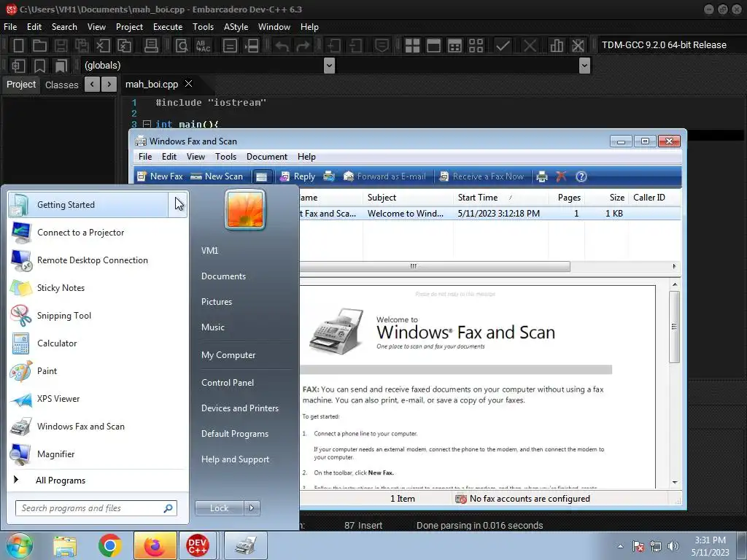Click the Rebuild All icon in Dev-C++ toolbar

pos(476,45)
